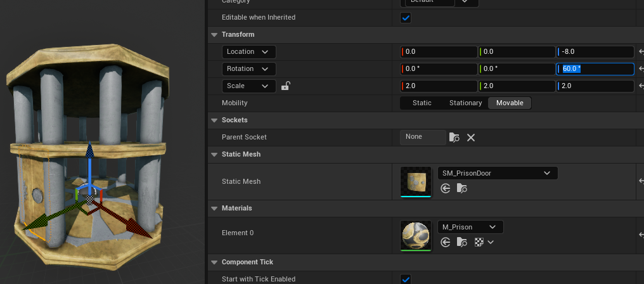Viewport: 644px width, 284px height.
Task: Click the Location X value field
Action: coord(439,52)
